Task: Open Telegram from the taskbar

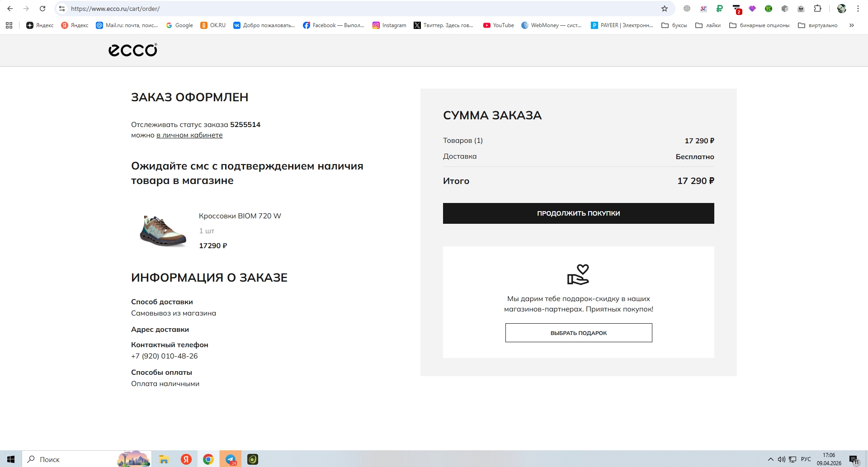Action: [231, 459]
